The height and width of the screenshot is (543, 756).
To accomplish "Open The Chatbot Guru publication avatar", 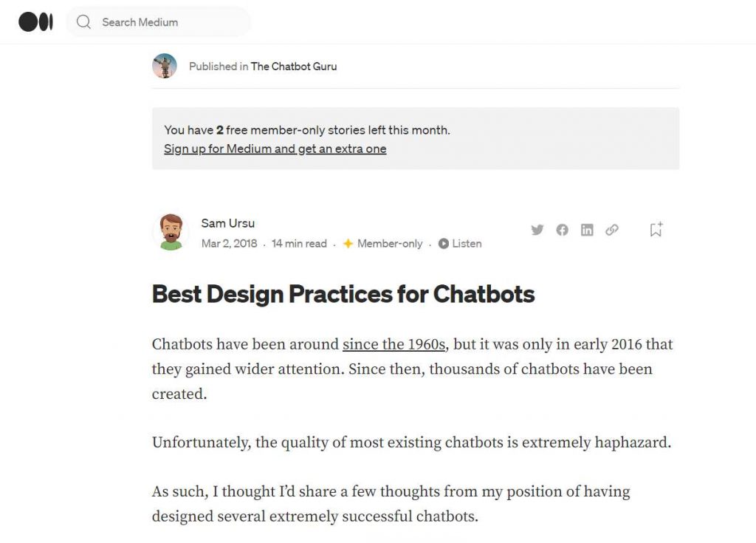I will [165, 66].
